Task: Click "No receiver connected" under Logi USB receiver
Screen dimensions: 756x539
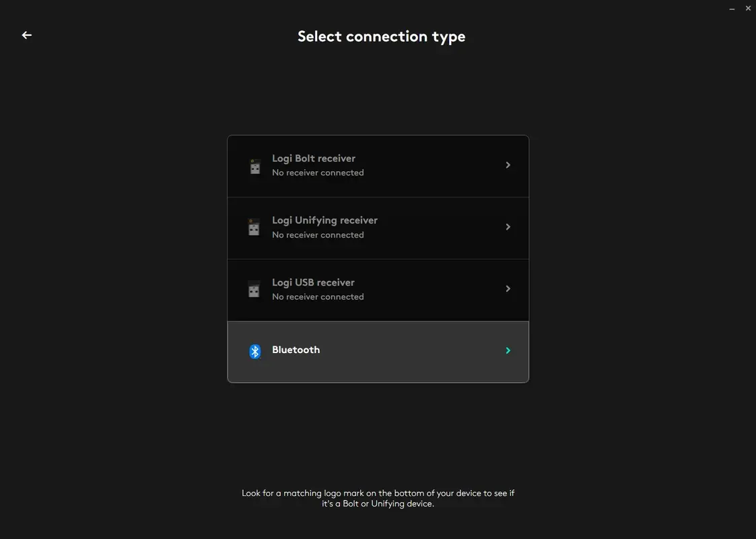Action: pyautogui.click(x=318, y=296)
